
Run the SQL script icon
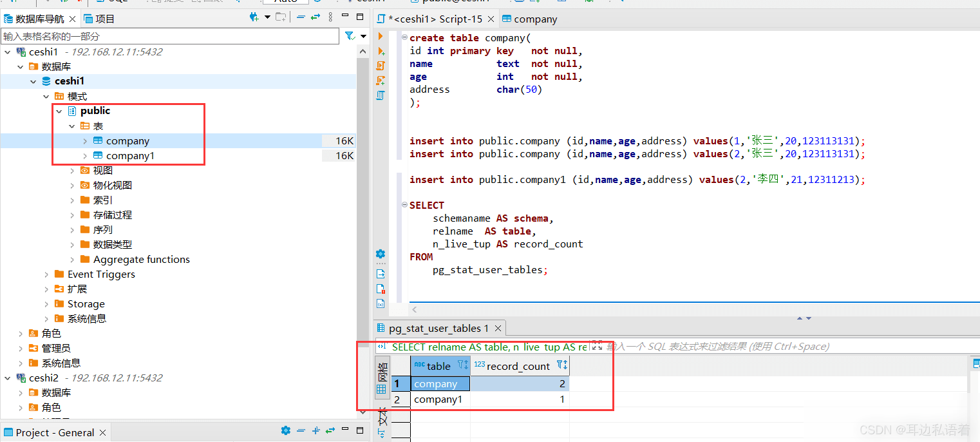(381, 66)
